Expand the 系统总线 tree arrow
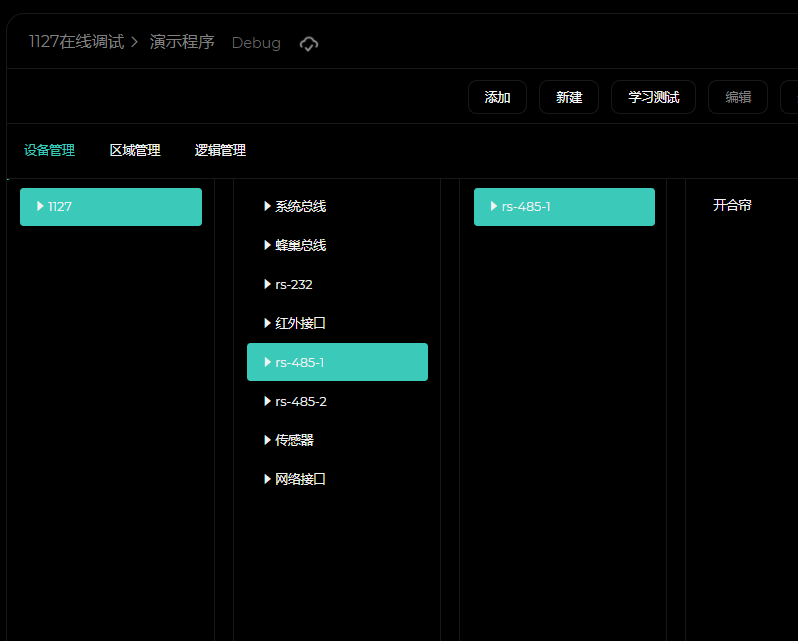Viewport: 798px width, 641px height. click(x=267, y=206)
